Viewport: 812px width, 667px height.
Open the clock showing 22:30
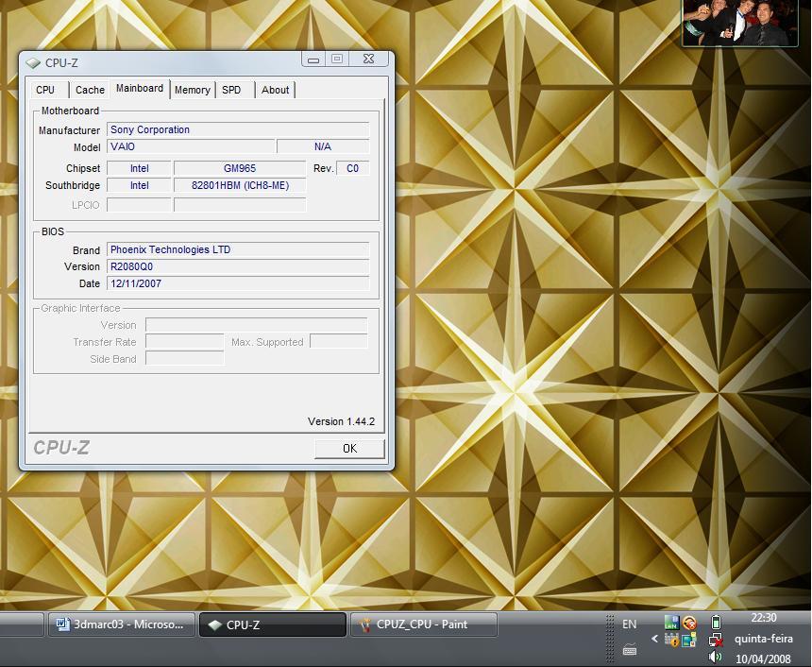[x=764, y=618]
